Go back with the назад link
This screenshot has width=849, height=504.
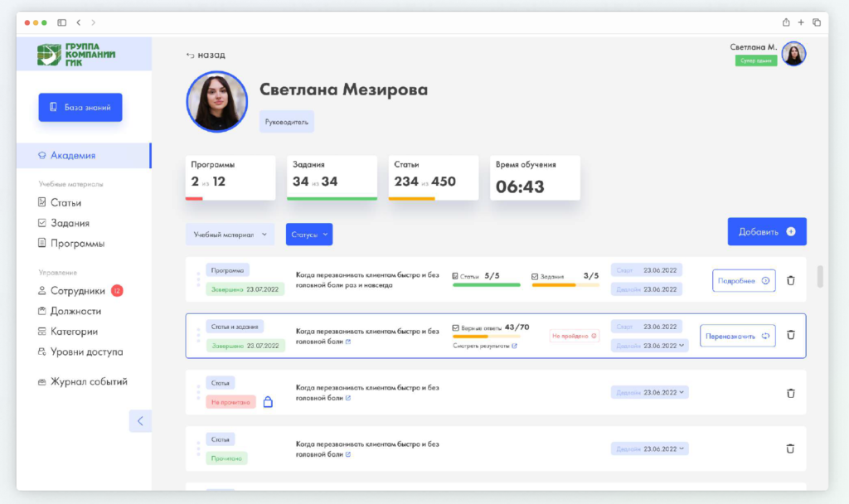pos(206,55)
